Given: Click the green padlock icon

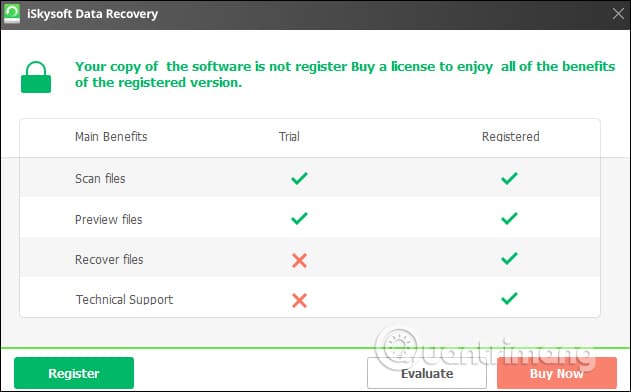Looking at the screenshot, I should [x=36, y=77].
